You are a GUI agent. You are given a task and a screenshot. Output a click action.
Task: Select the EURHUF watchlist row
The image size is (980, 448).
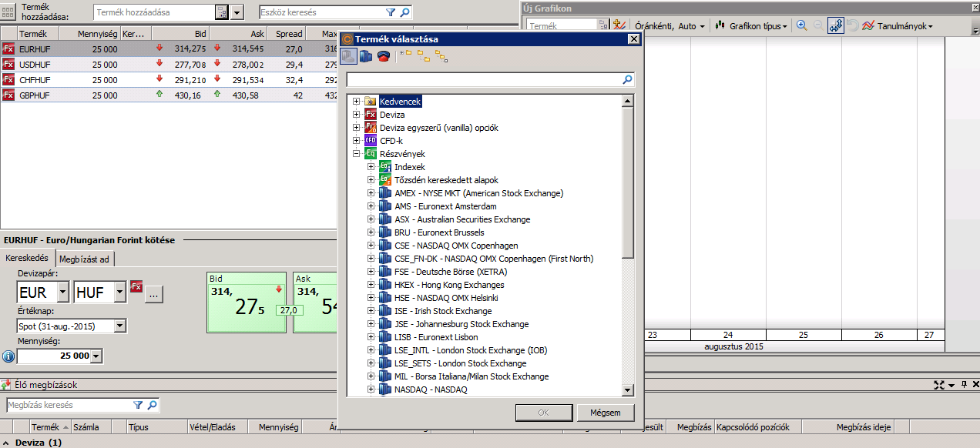169,48
